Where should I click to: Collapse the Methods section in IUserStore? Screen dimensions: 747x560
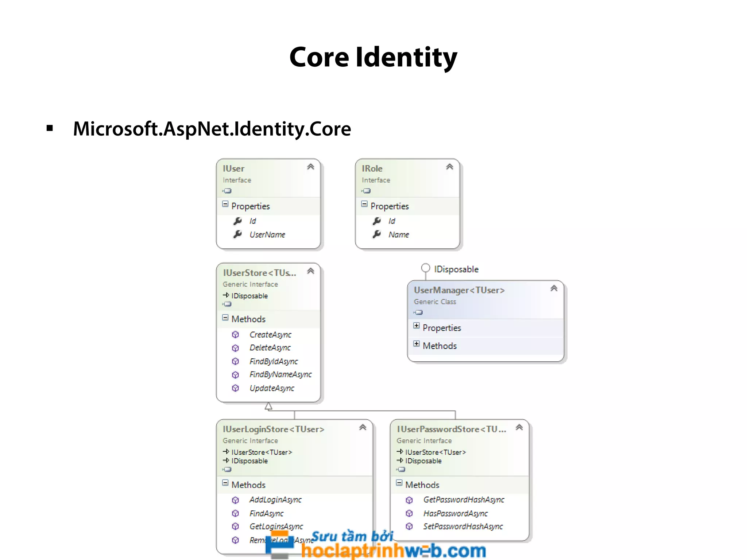[225, 318]
